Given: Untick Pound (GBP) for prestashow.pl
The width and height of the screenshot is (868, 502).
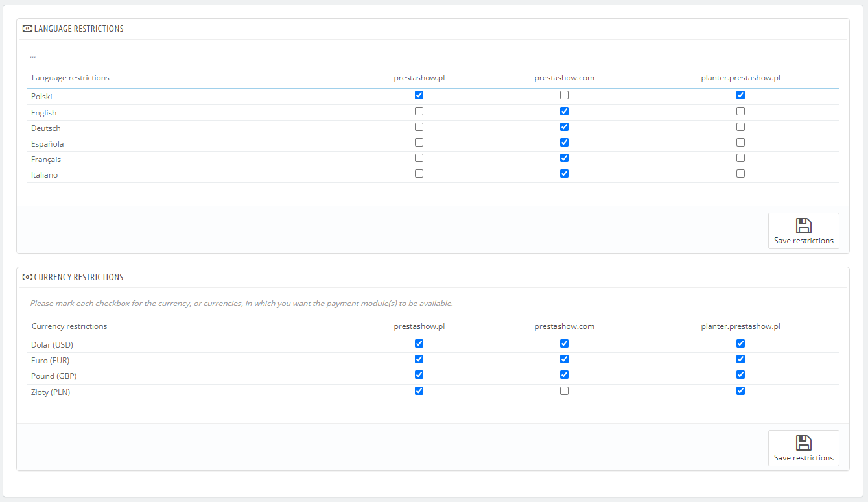Looking at the screenshot, I should [x=419, y=375].
